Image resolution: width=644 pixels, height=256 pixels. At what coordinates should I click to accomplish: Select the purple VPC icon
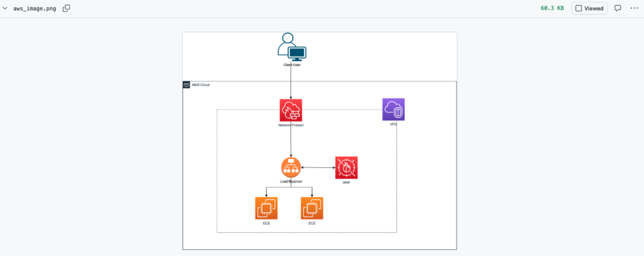(x=394, y=109)
